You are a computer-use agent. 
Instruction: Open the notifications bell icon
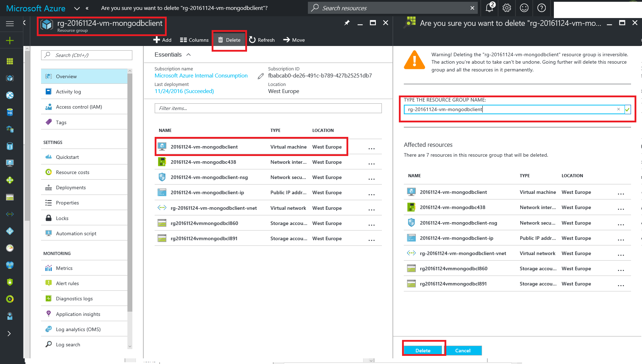coord(490,8)
